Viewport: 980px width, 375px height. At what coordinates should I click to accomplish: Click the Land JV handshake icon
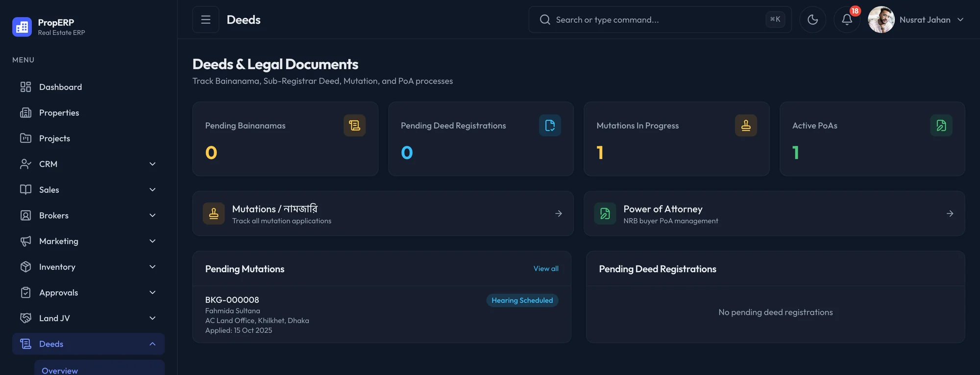coord(25,318)
